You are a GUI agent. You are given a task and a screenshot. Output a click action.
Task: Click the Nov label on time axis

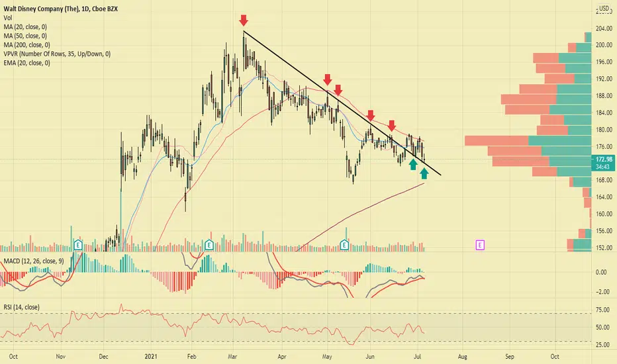point(60,357)
